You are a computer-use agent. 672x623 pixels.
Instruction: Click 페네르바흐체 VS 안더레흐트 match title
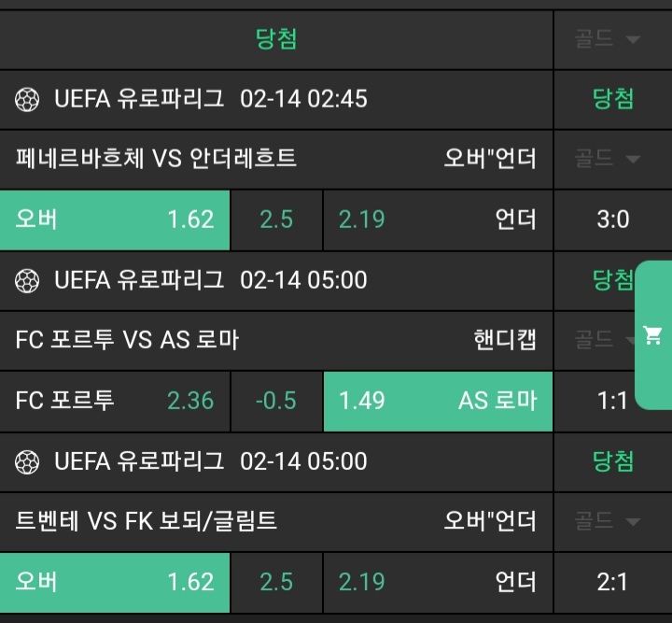click(x=157, y=159)
